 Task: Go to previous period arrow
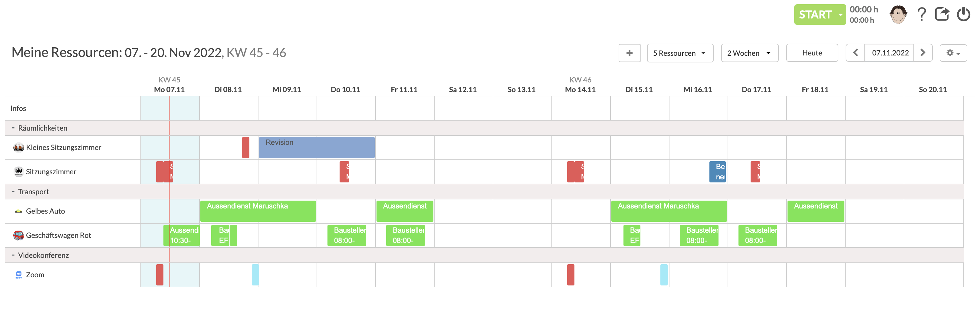(x=855, y=53)
